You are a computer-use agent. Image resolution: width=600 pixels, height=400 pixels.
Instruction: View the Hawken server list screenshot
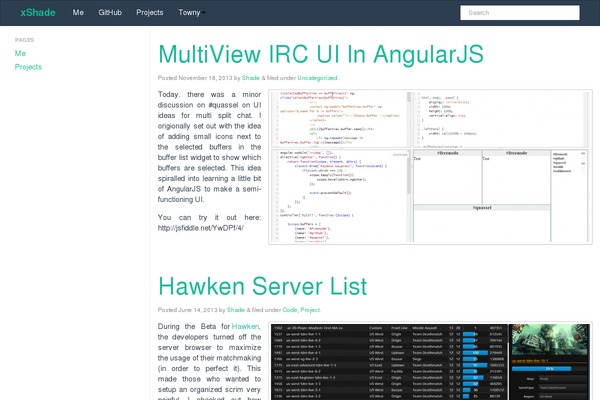coord(430,361)
